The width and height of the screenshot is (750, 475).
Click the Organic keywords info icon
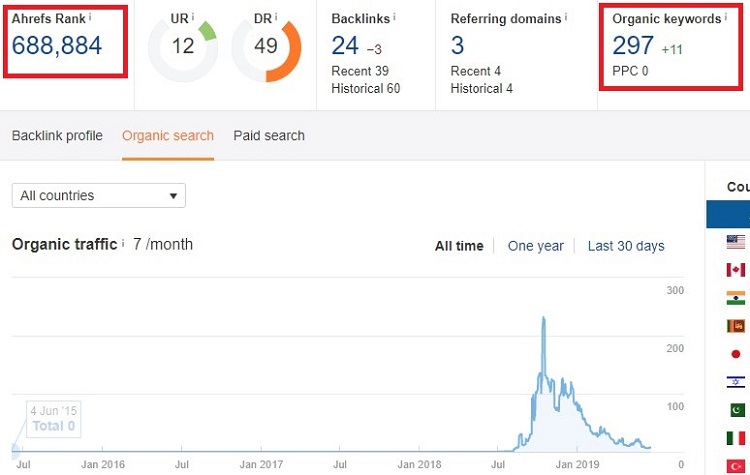tap(725, 17)
